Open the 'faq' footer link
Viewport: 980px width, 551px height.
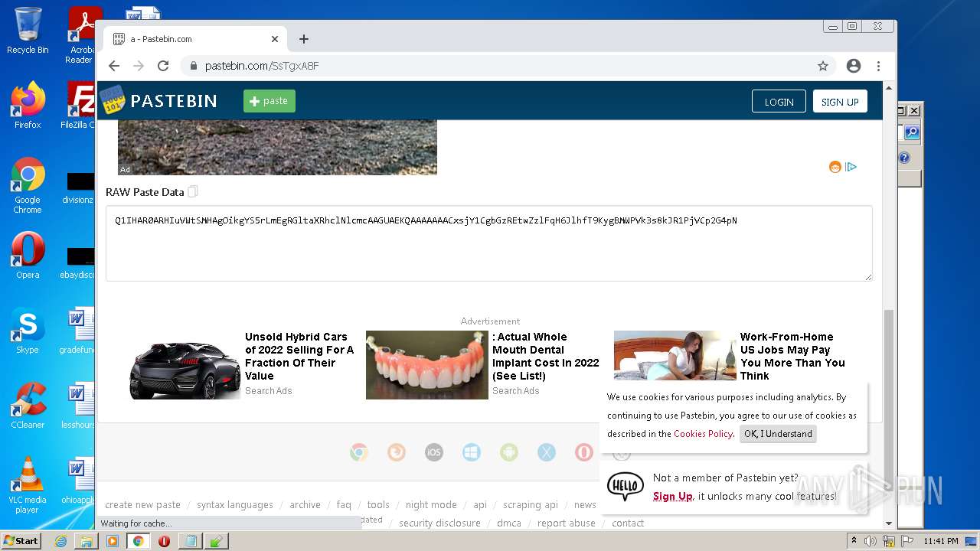pos(344,505)
